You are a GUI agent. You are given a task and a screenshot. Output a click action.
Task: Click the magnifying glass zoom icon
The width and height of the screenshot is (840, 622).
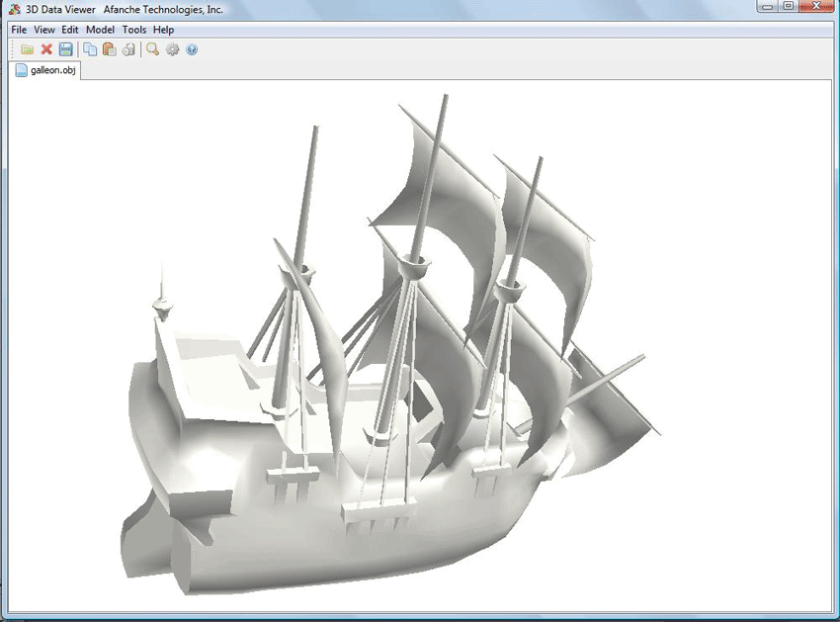point(152,49)
